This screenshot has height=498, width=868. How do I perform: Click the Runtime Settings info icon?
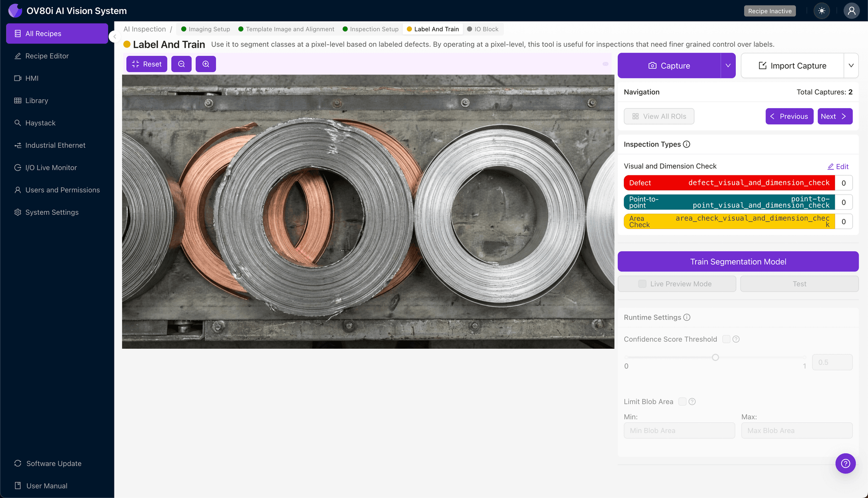pyautogui.click(x=687, y=317)
